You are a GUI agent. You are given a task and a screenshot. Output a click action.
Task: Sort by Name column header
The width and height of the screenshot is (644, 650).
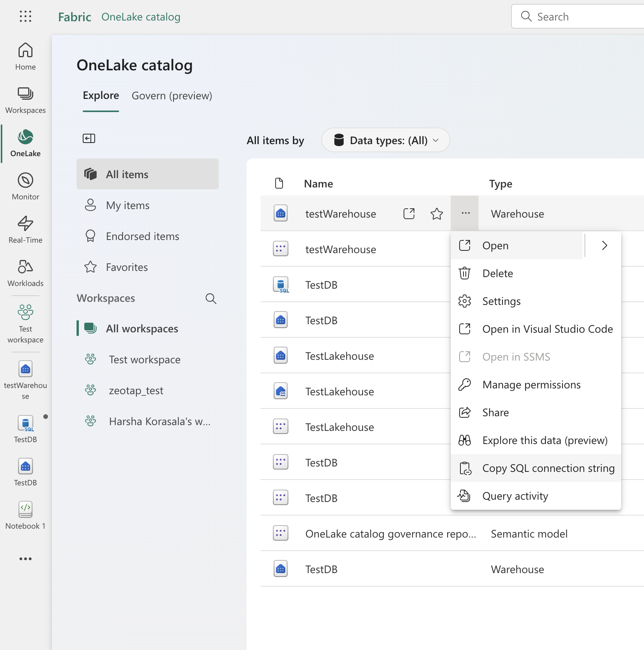[x=318, y=184]
